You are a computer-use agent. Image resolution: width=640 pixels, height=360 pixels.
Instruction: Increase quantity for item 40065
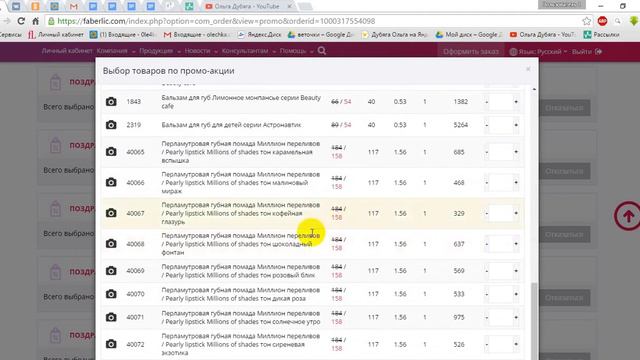(516, 152)
